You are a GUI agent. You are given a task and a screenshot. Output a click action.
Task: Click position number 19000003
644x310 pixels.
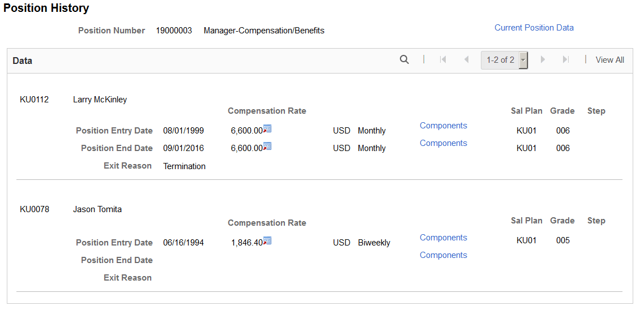(173, 31)
